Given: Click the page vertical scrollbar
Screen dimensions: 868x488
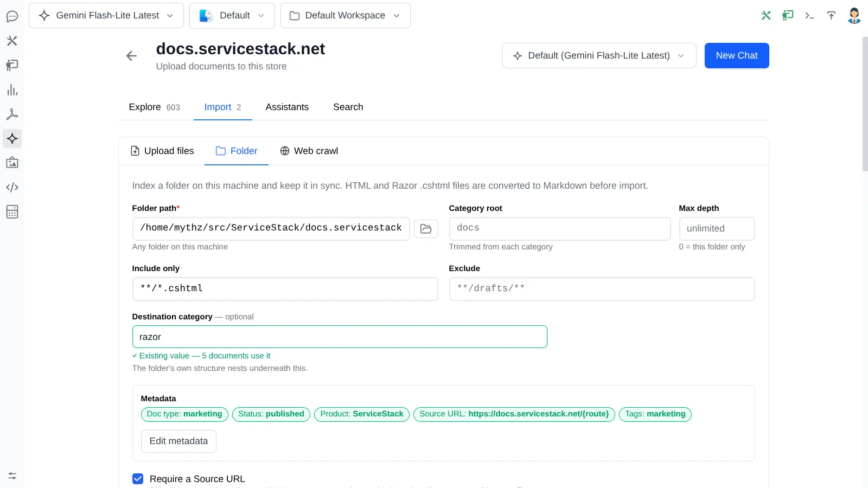Looking at the screenshot, I should [865, 103].
